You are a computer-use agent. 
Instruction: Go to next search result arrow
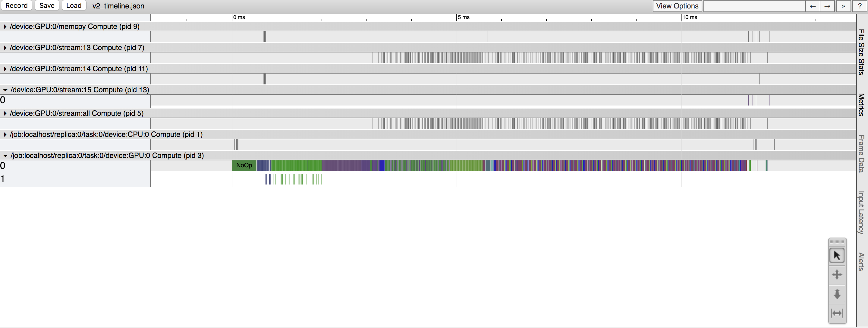(x=827, y=6)
